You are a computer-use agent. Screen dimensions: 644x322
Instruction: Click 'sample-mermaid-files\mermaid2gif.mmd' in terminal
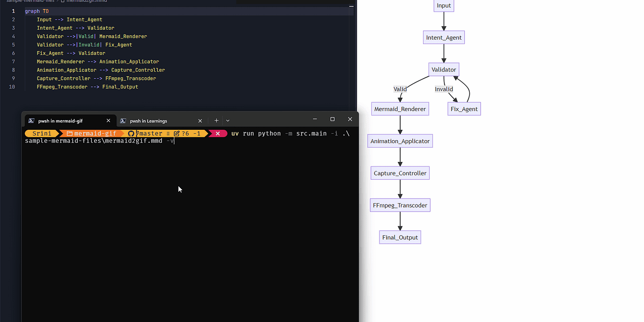click(x=94, y=141)
